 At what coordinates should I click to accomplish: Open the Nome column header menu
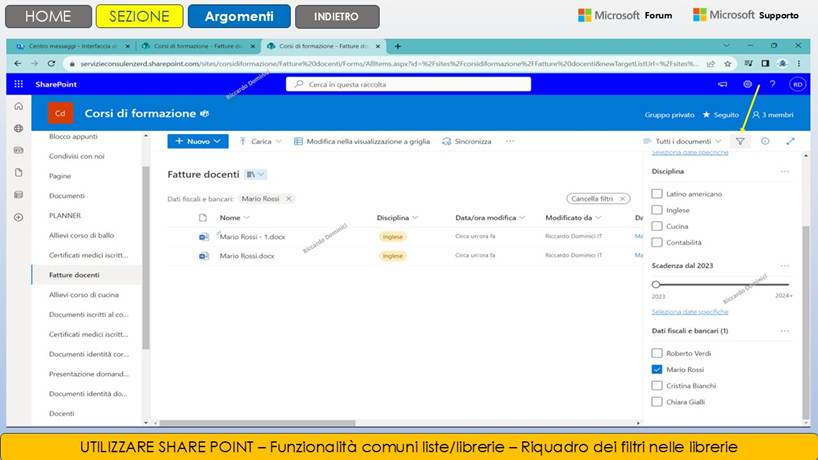click(234, 217)
